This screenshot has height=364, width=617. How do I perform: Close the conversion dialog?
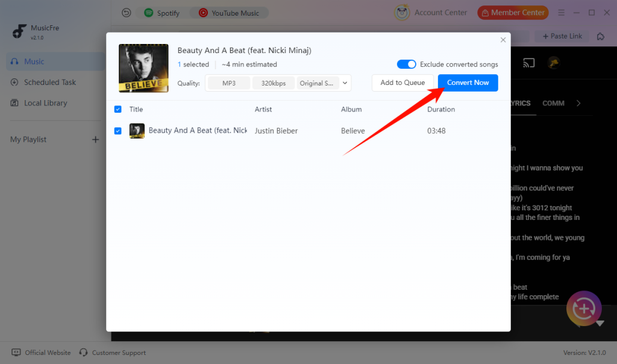click(x=503, y=40)
